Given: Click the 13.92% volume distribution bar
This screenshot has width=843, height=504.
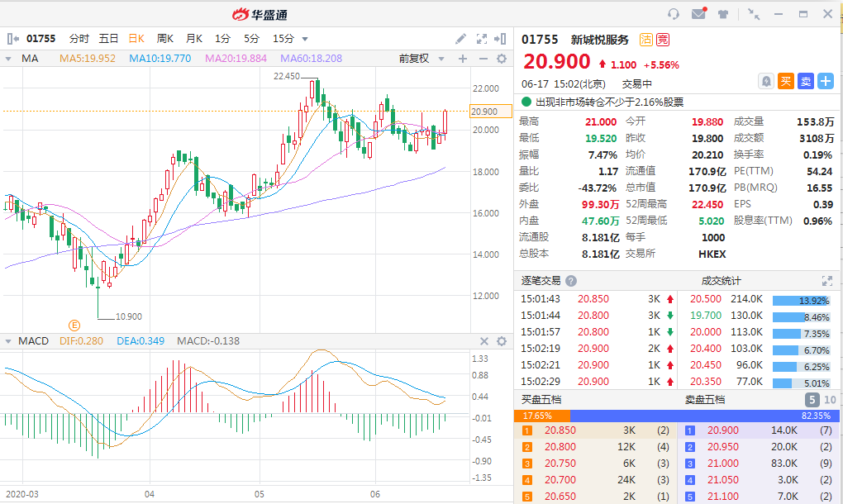Looking at the screenshot, I should 802,301.
